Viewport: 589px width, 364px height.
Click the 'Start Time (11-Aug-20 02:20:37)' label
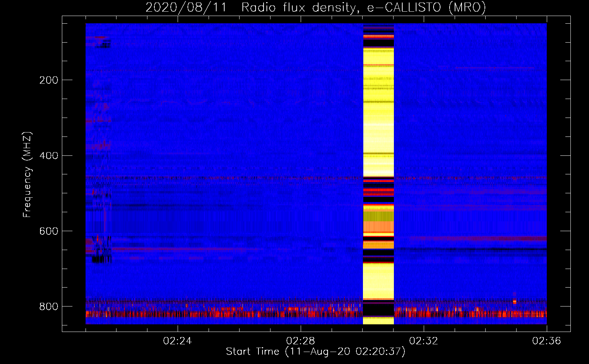[316, 352]
